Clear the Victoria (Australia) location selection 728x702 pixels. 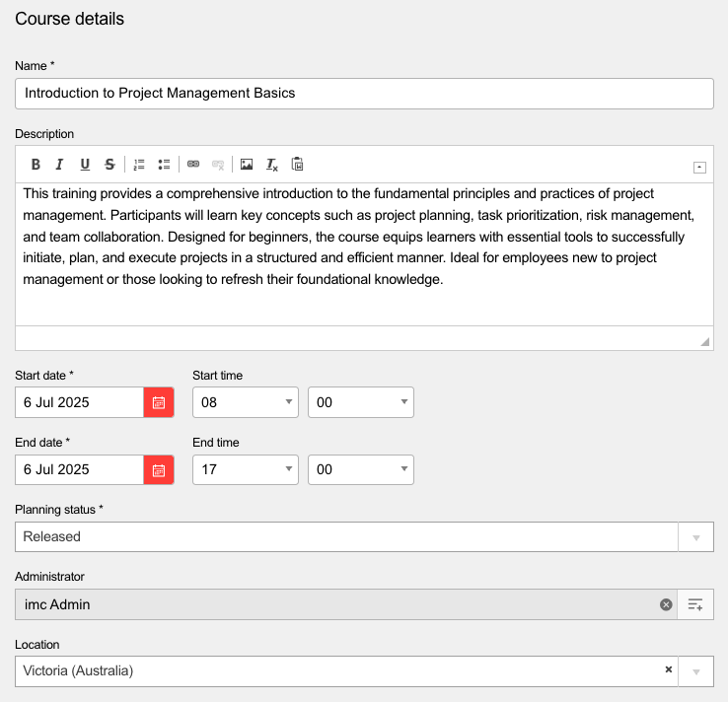click(668, 669)
